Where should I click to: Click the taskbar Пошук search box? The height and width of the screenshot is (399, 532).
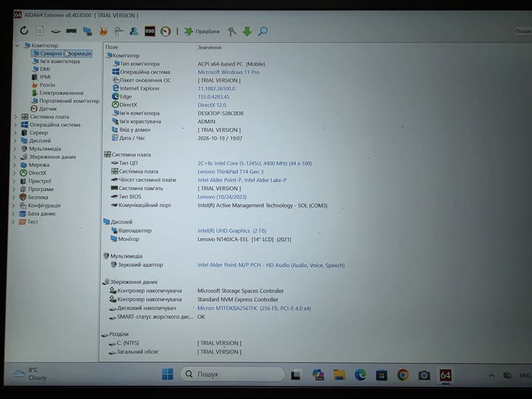coord(233,374)
